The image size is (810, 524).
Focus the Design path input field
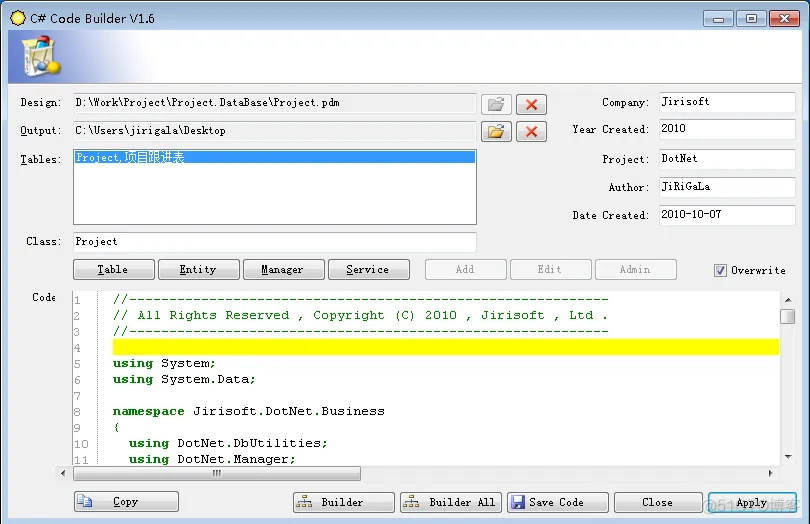pyautogui.click(x=274, y=103)
